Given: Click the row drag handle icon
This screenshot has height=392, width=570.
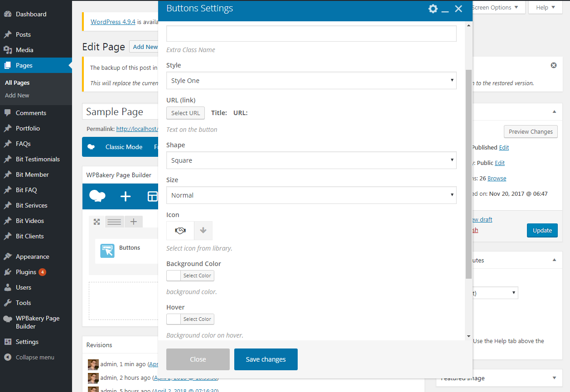Looking at the screenshot, I should click(114, 222).
